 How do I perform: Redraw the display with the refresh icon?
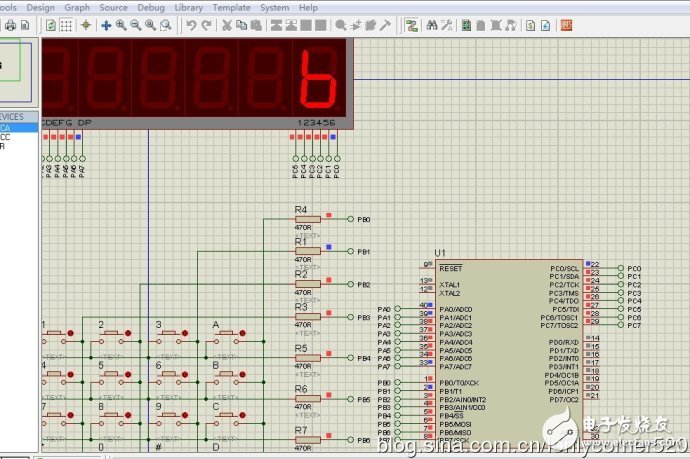[x=51, y=26]
